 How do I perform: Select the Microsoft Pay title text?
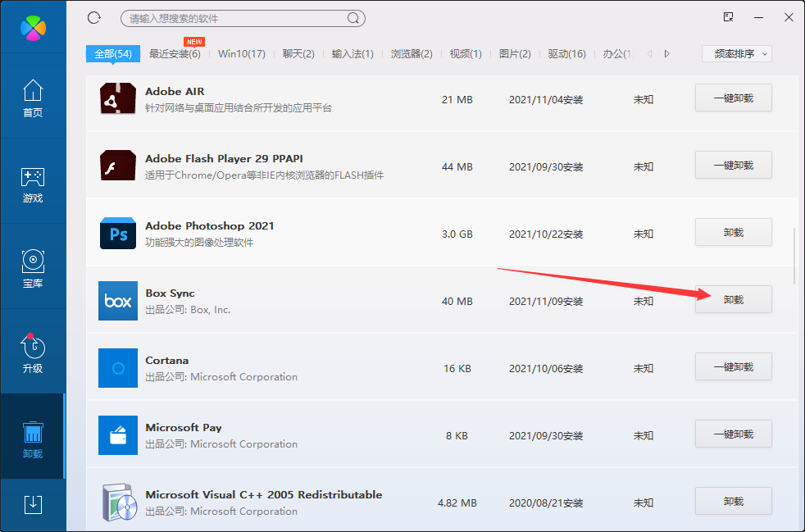coord(184,428)
